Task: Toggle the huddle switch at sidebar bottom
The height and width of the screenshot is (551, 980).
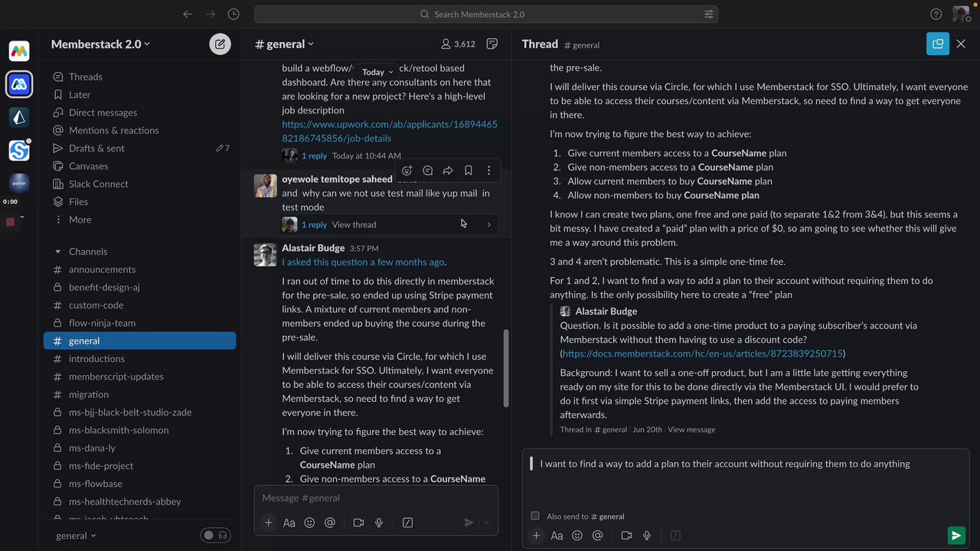Action: tap(215, 536)
